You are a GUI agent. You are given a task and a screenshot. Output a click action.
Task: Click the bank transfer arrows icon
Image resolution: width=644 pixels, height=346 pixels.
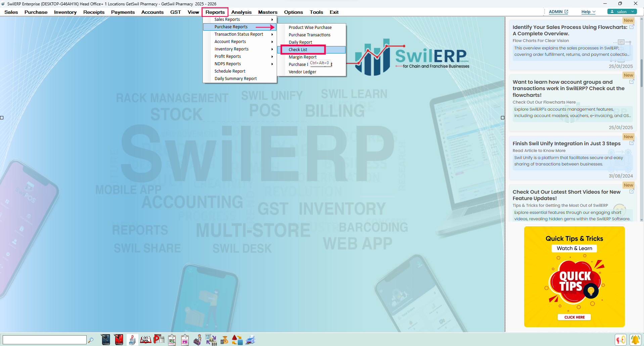pos(211,340)
